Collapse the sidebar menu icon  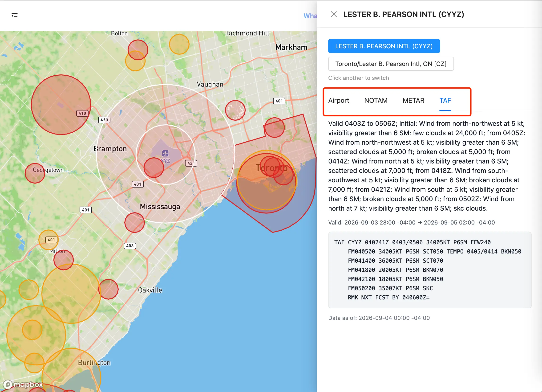pos(15,16)
